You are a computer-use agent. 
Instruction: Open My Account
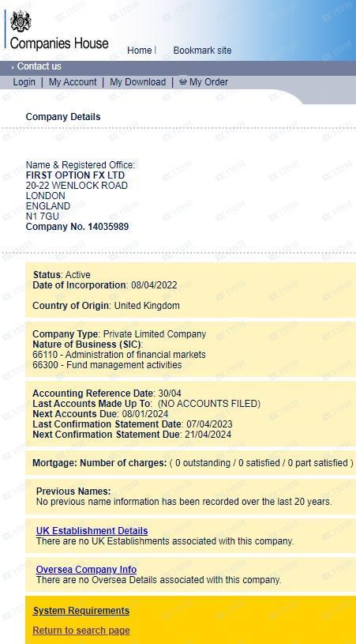click(73, 81)
